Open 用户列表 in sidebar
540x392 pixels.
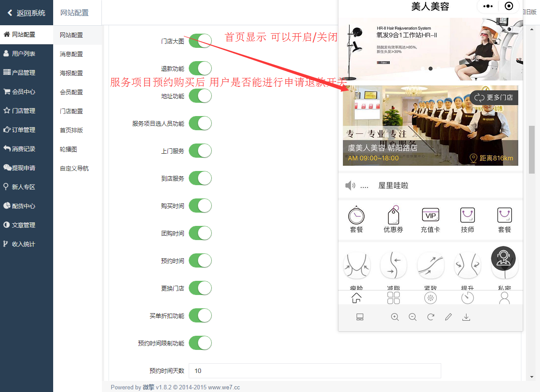(x=27, y=54)
